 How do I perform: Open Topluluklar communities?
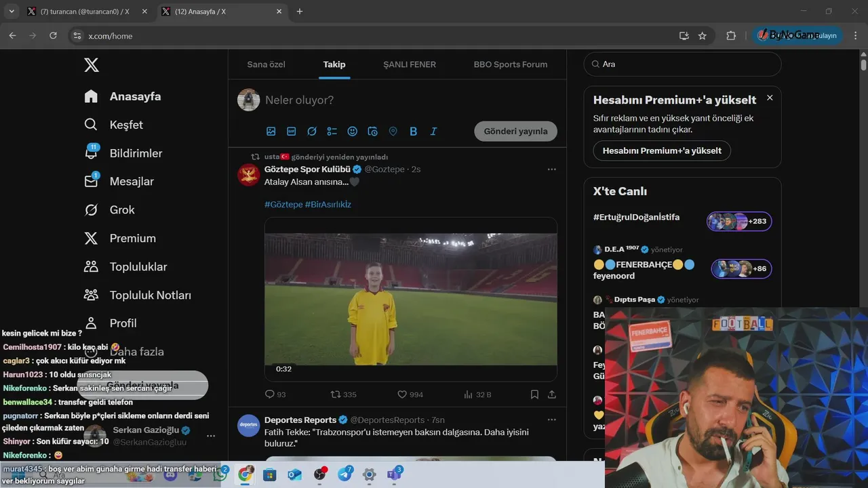[x=125, y=266]
